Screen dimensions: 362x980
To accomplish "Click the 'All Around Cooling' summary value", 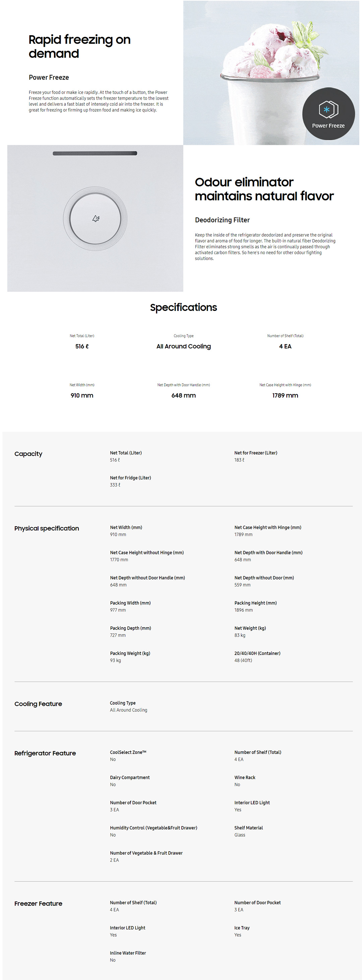I will 183,346.
